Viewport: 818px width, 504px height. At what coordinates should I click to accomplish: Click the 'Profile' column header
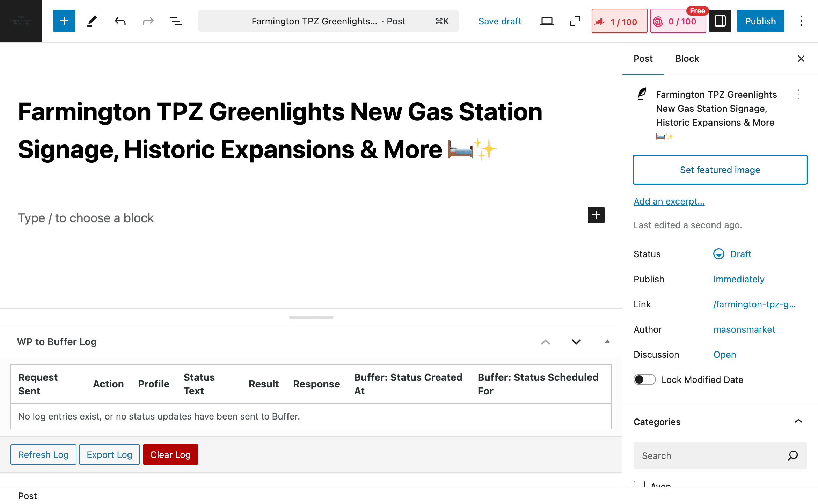point(154,384)
